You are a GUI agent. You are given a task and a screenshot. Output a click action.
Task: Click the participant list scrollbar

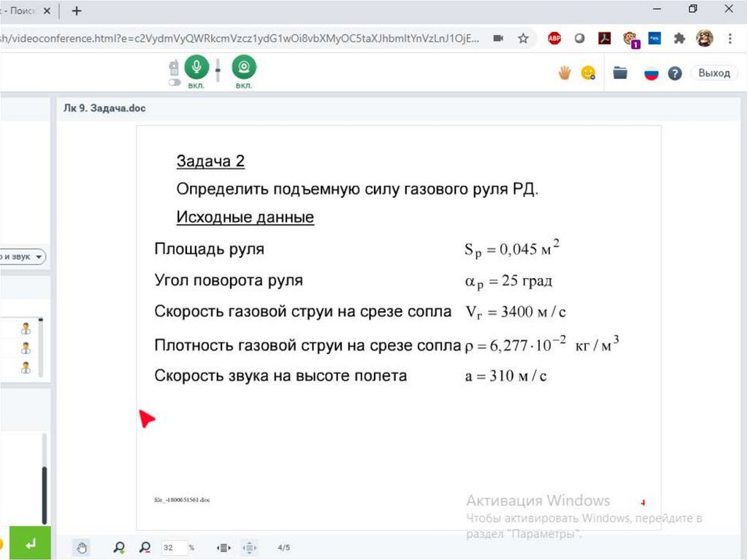click(41, 348)
